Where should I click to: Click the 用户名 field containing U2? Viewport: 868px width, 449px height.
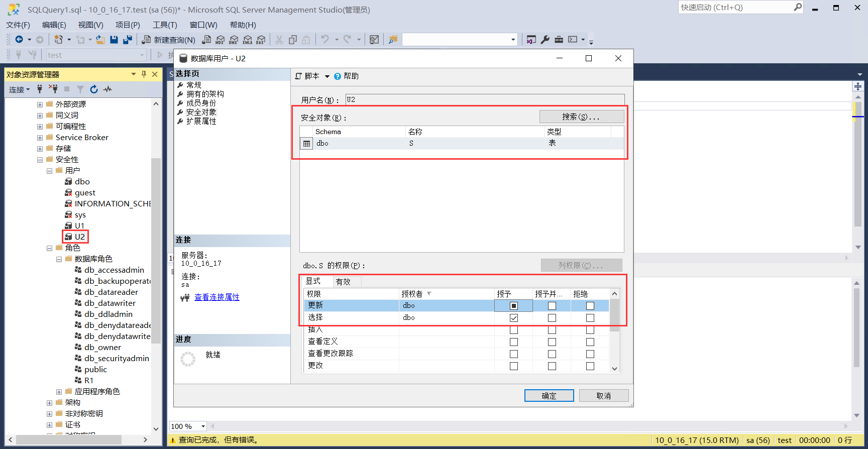(x=485, y=99)
